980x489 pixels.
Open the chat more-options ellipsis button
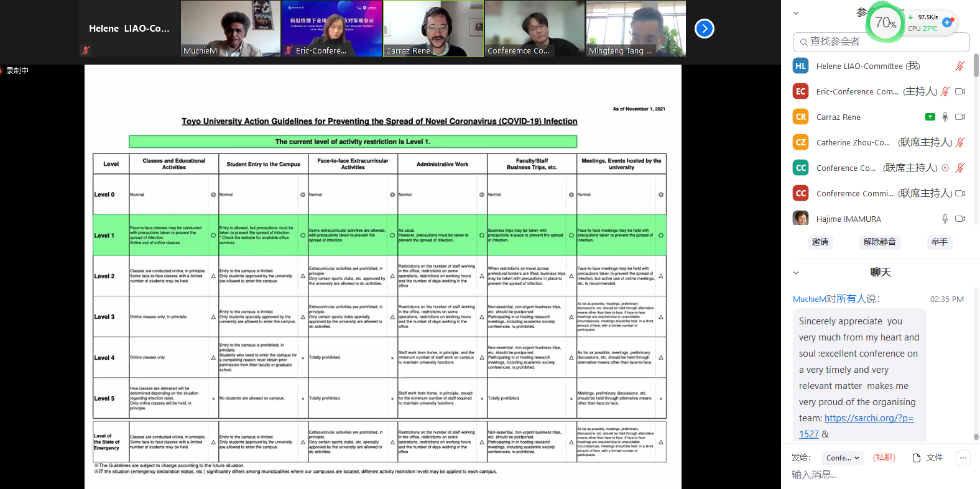(963, 458)
